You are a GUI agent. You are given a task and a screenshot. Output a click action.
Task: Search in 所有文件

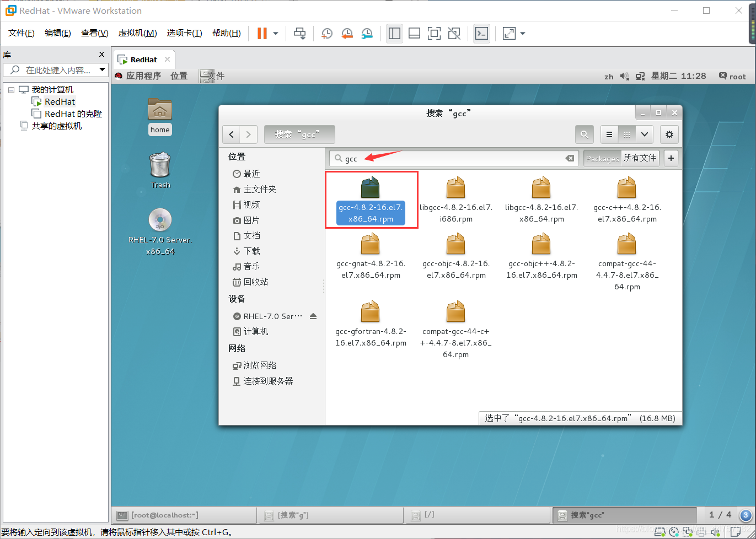click(640, 159)
